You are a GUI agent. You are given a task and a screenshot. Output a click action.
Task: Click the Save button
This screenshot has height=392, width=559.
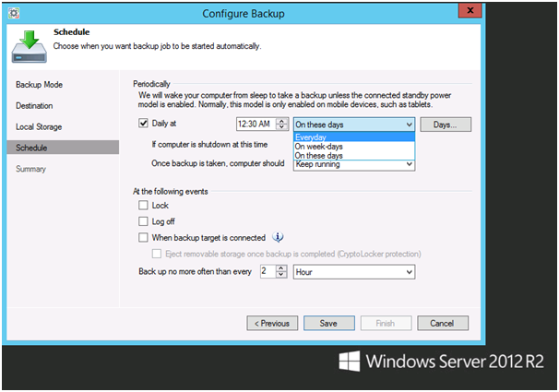pos(329,323)
